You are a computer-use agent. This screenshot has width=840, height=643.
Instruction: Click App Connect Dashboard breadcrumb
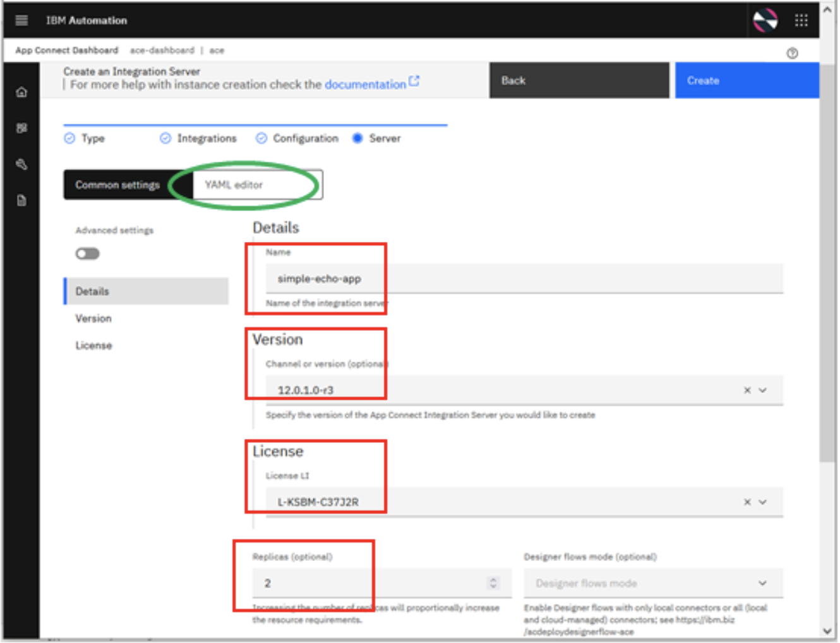[x=66, y=51]
